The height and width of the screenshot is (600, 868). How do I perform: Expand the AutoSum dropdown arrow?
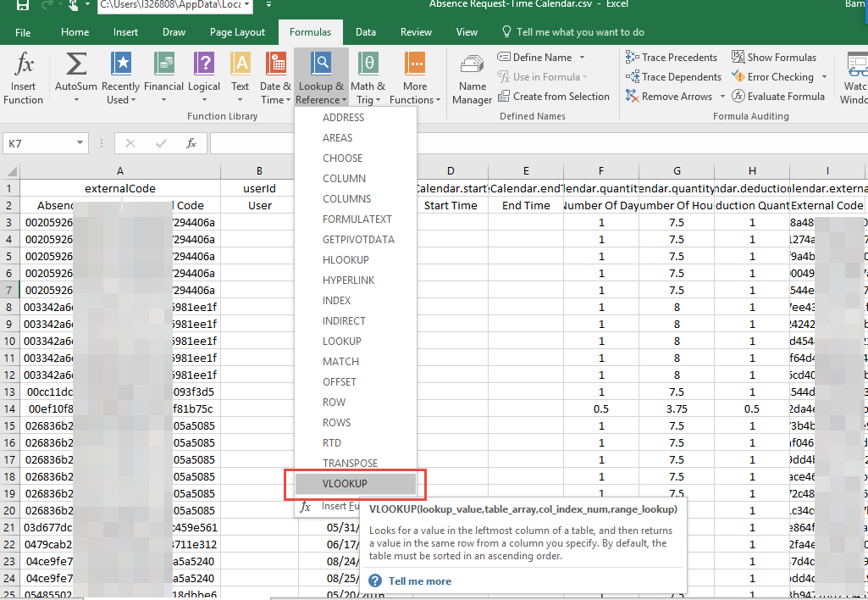click(x=76, y=100)
